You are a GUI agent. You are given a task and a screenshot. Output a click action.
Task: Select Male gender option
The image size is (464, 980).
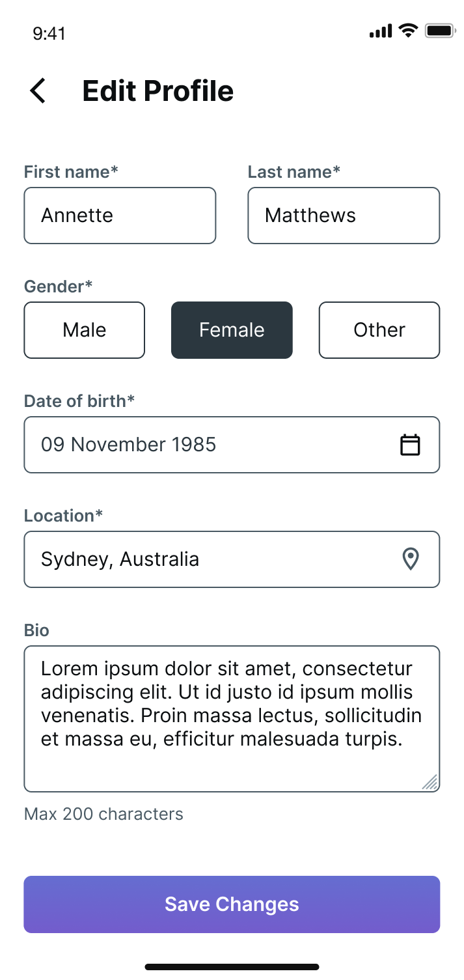(x=85, y=330)
